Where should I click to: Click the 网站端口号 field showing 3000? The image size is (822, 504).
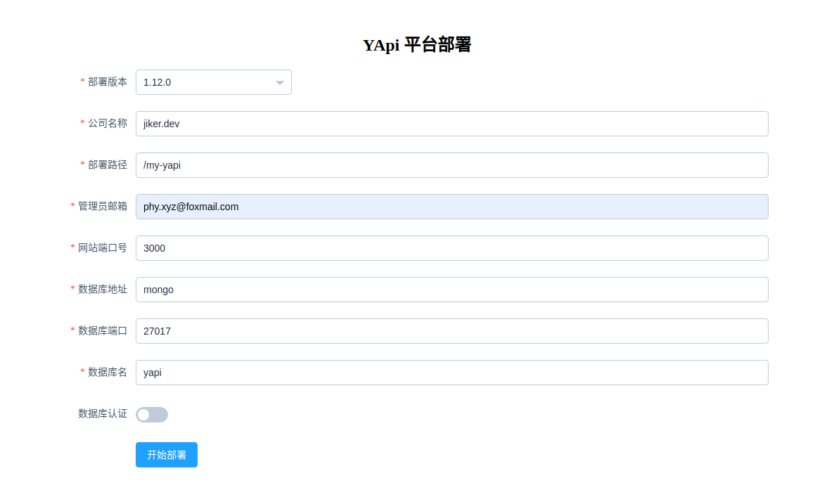[451, 248]
